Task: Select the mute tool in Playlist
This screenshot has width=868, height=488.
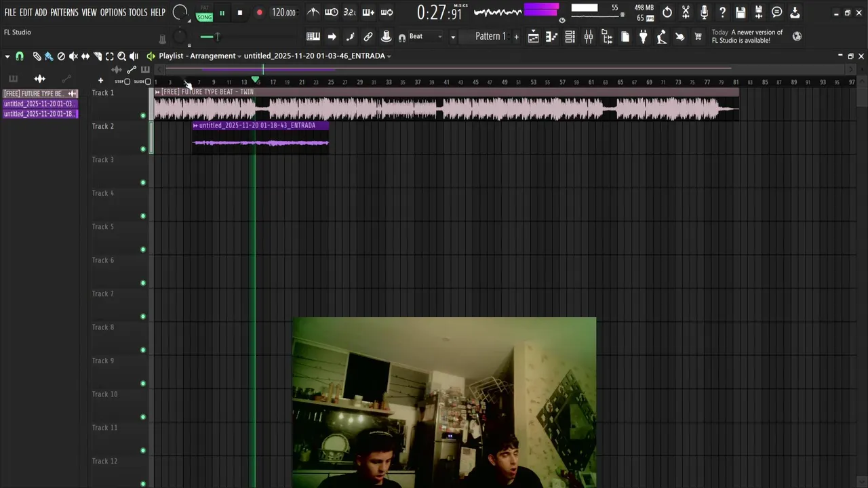Action: click(73, 56)
